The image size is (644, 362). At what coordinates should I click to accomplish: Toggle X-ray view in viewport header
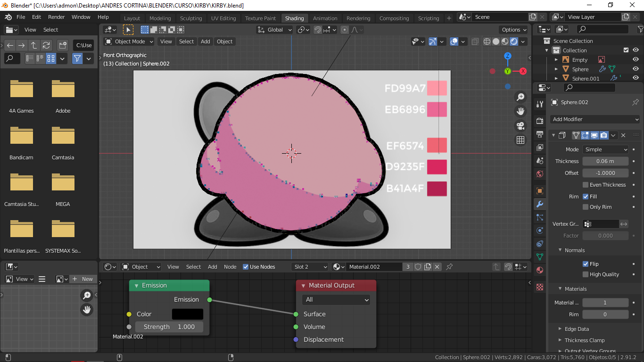475,41
